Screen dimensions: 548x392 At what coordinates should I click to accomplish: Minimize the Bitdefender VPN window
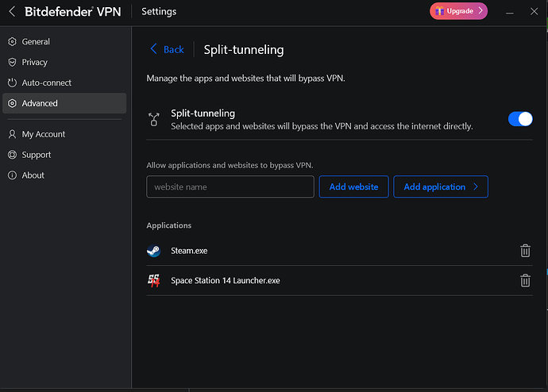(510, 12)
